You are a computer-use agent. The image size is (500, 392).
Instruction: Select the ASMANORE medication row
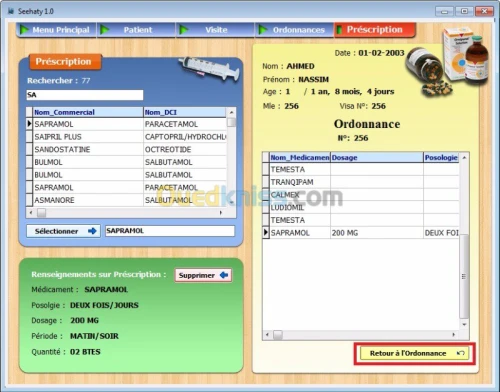click(126, 200)
